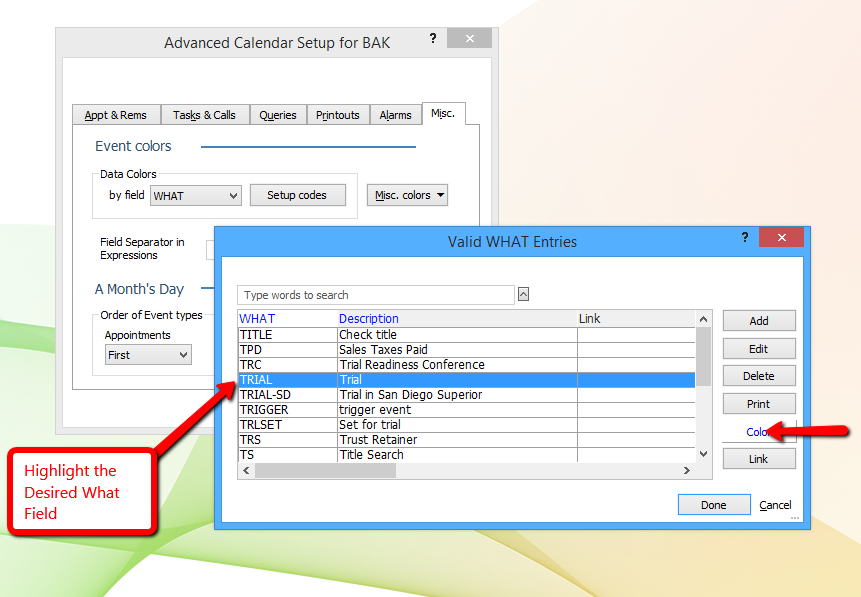Click the Add button
Image resolution: width=861 pixels, height=597 pixels.
tap(759, 321)
